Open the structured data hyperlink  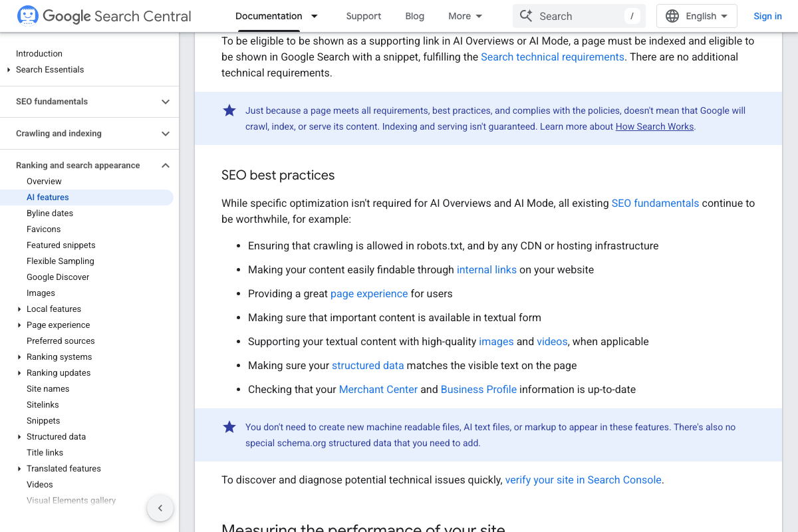point(368,366)
